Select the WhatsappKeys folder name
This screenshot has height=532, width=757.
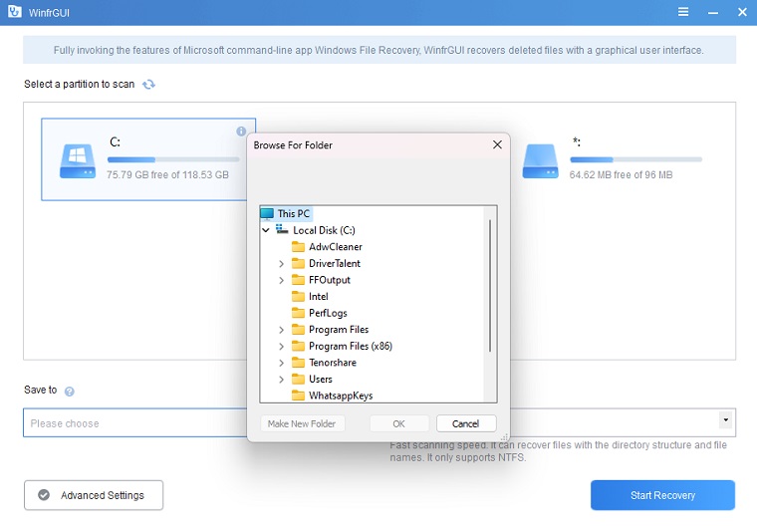click(341, 396)
